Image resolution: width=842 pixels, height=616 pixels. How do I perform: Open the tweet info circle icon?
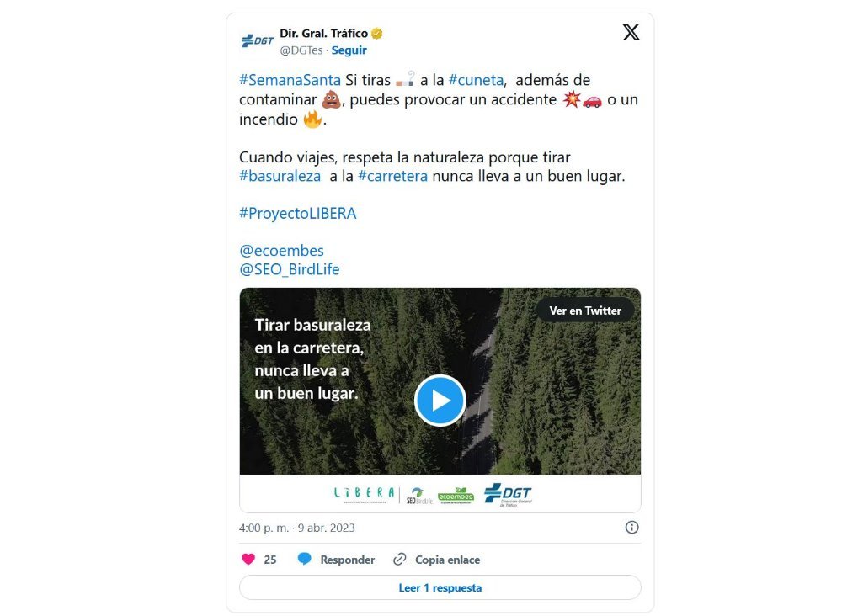pyautogui.click(x=632, y=528)
